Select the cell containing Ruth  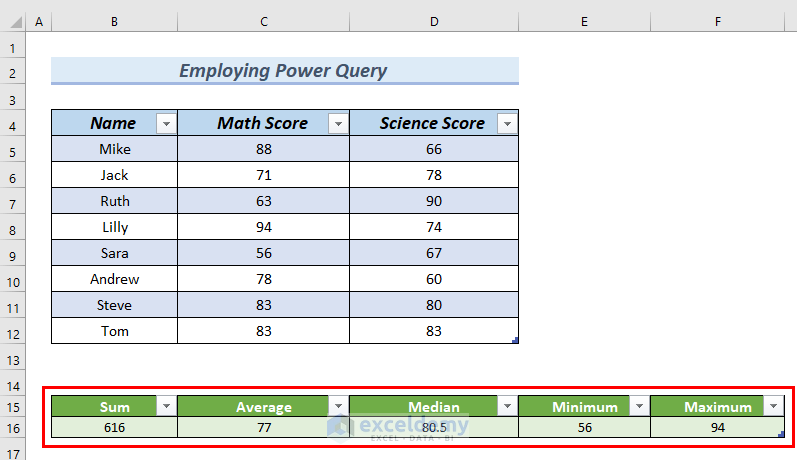pos(114,201)
